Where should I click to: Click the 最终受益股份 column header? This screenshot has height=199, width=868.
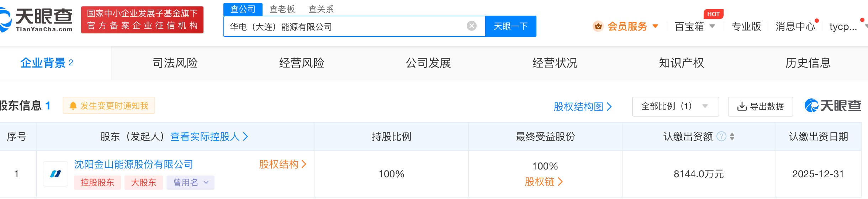(x=545, y=136)
